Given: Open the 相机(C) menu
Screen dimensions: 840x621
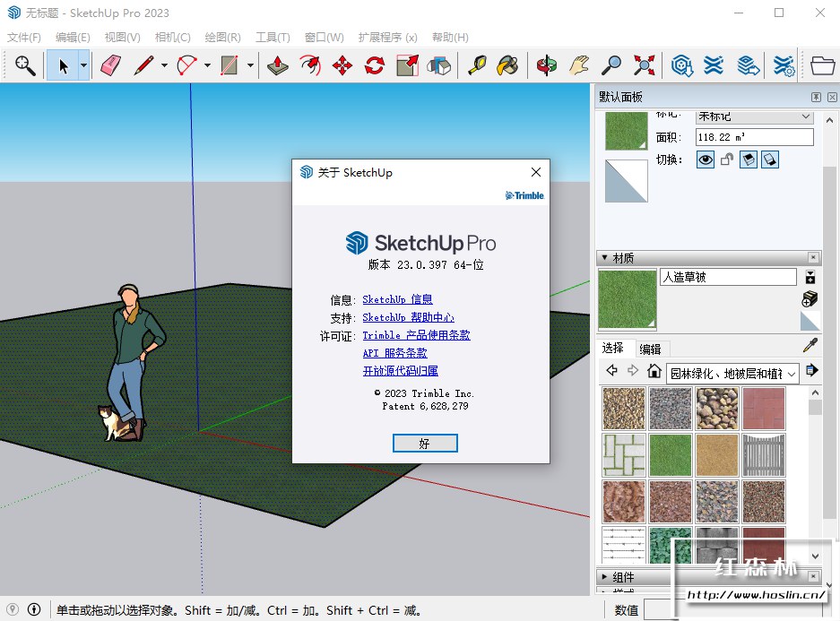Looking at the screenshot, I should [172, 38].
